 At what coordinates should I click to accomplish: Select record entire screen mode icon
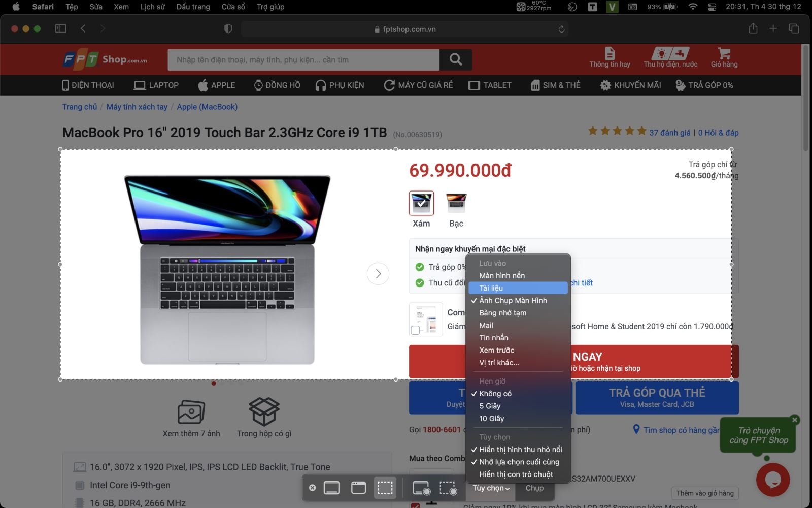[x=421, y=488]
